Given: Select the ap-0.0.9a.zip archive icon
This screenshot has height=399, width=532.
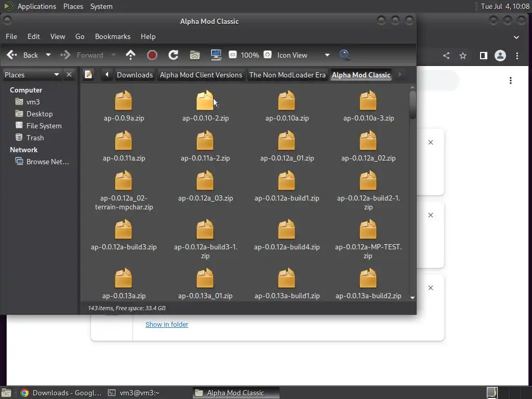Looking at the screenshot, I should [124, 100].
